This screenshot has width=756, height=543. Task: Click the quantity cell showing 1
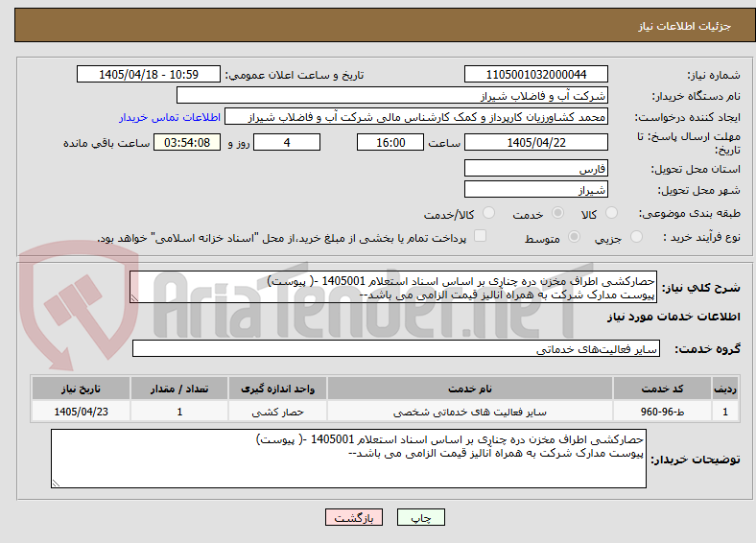point(179,412)
